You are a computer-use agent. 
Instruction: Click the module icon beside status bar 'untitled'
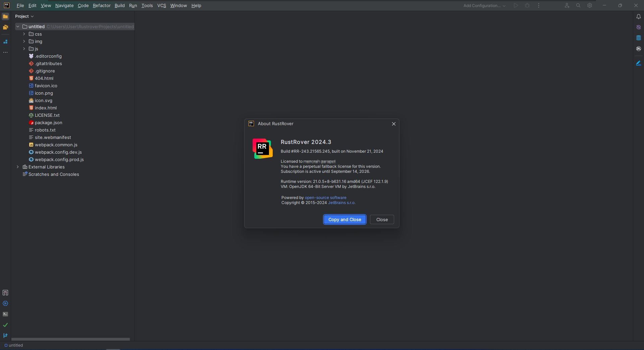(6, 345)
